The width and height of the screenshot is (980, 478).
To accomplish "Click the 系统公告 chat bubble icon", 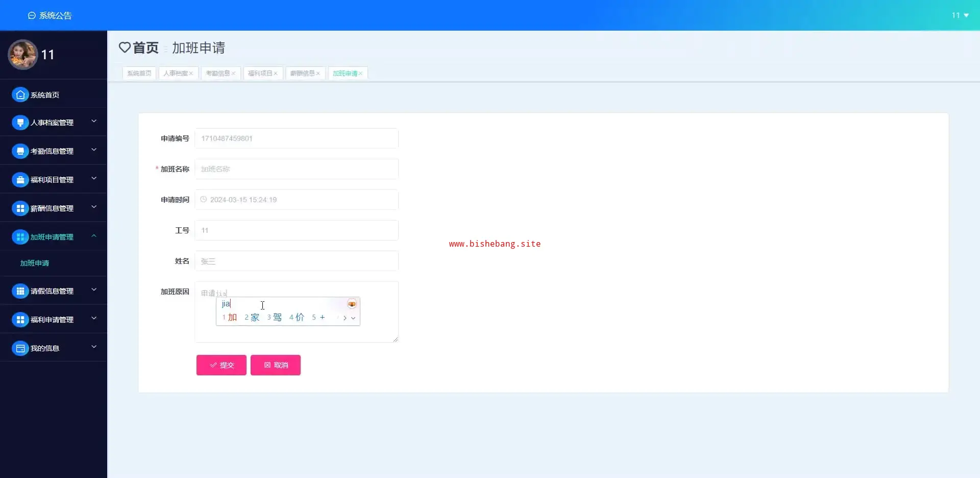I will 32,16.
